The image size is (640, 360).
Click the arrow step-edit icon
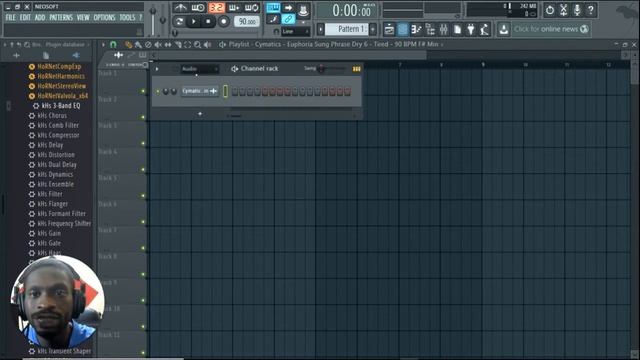(x=288, y=8)
